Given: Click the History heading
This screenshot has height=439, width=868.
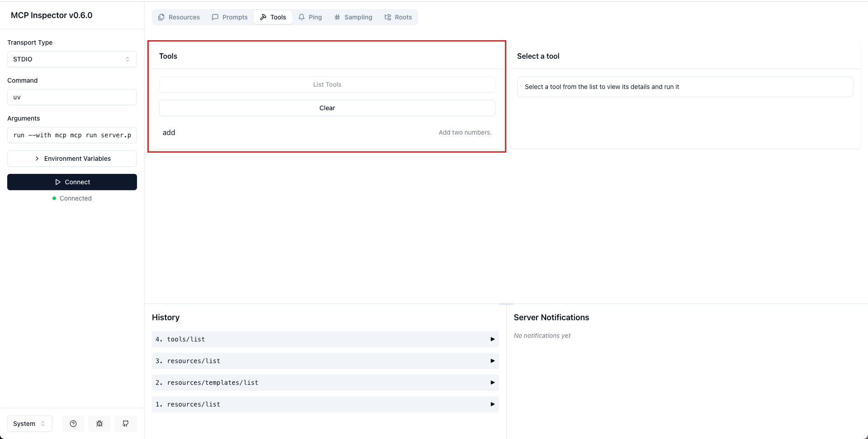Looking at the screenshot, I should coord(165,318).
